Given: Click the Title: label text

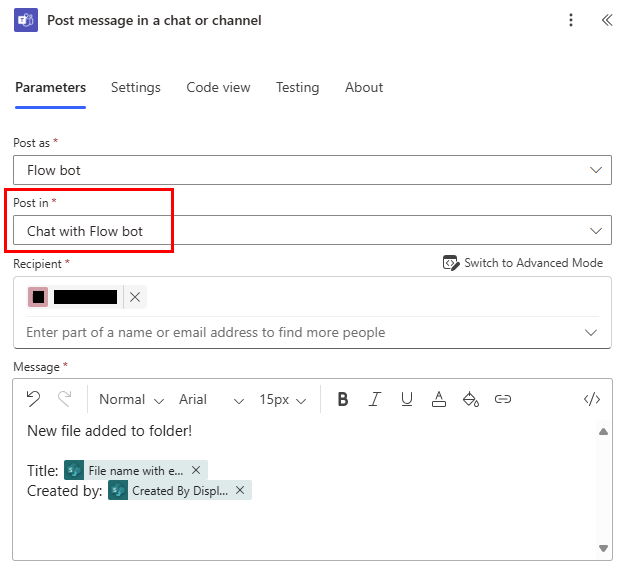Looking at the screenshot, I should 43,471.
